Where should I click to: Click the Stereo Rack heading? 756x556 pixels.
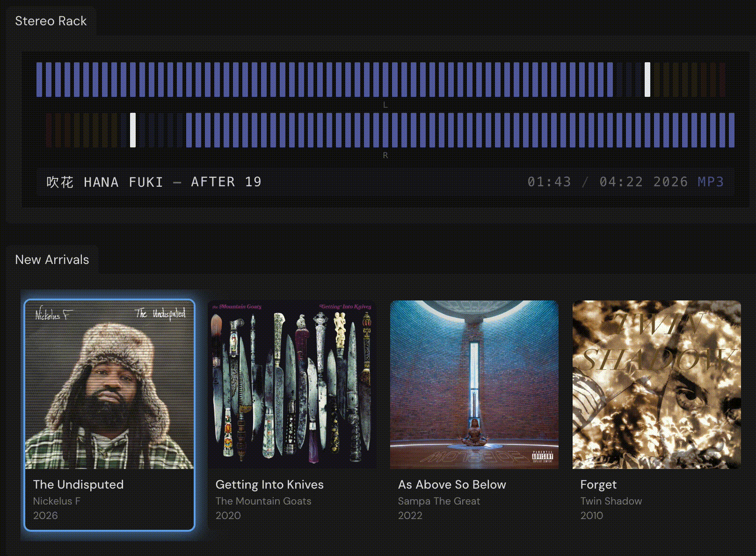[51, 21]
